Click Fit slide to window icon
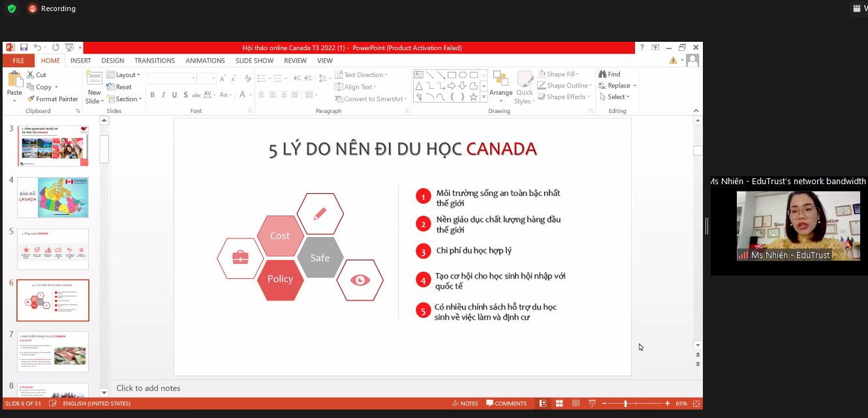The image size is (868, 418). point(696,404)
